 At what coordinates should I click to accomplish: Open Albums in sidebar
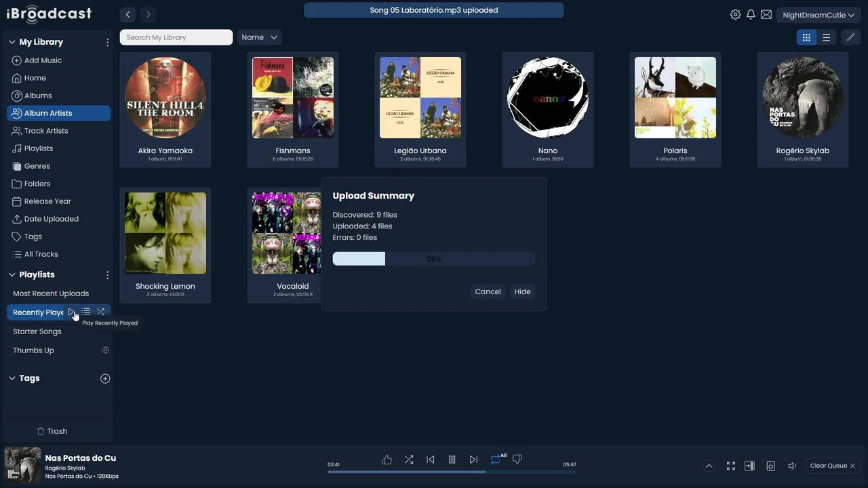tap(58, 96)
